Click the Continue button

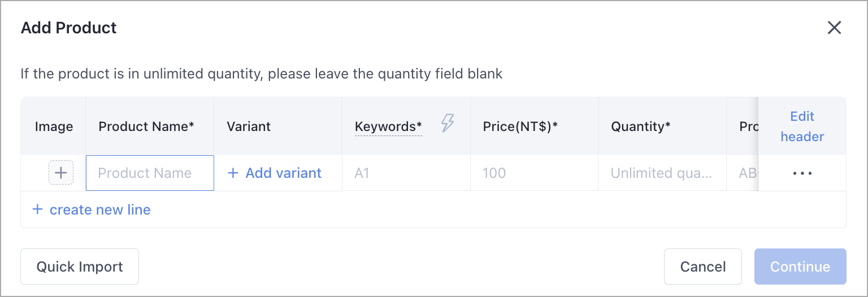click(800, 267)
